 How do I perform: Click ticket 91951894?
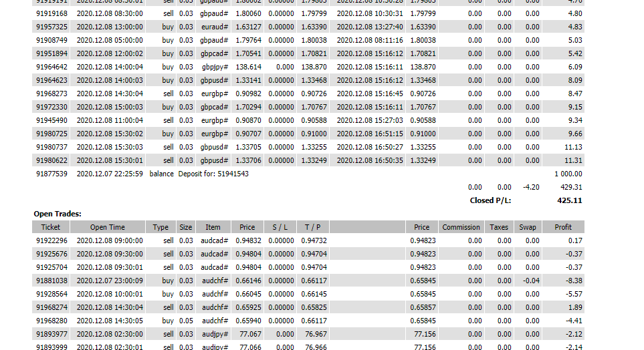[51, 53]
